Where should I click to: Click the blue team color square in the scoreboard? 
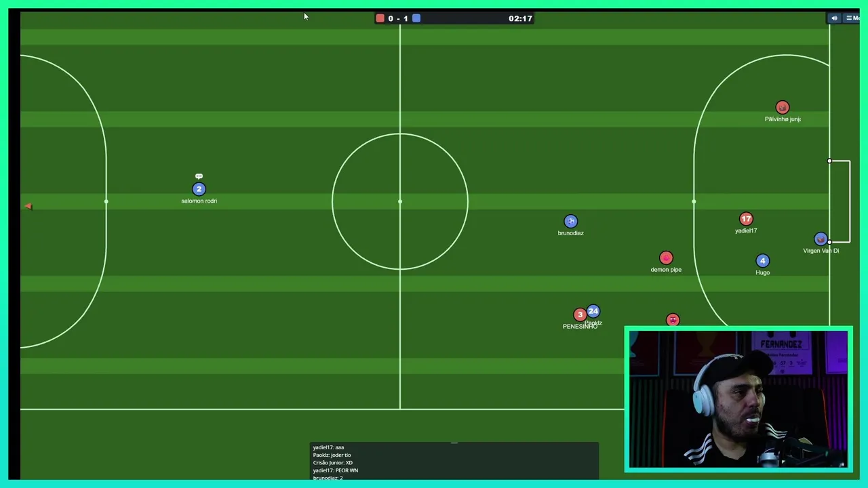(x=416, y=18)
